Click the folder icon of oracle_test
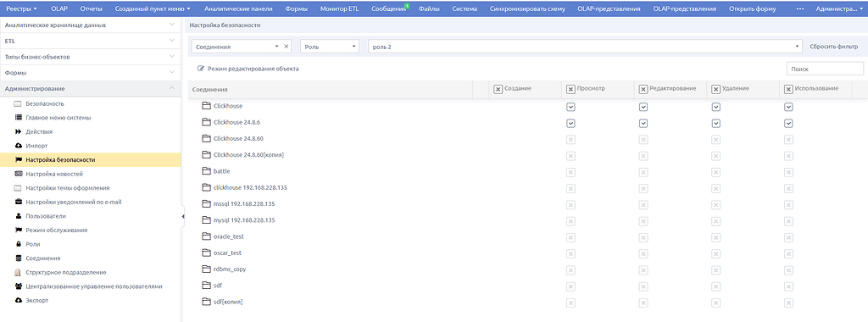Image resolution: width=868 pixels, height=322 pixels. click(207, 236)
